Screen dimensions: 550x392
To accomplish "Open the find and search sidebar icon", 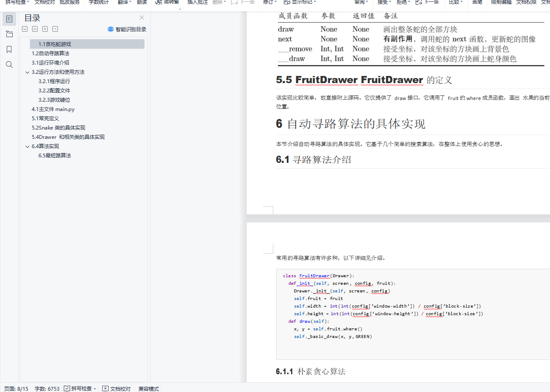I will tap(9, 65).
